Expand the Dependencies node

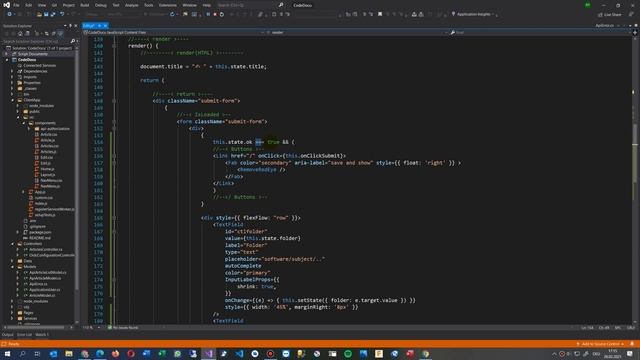point(12,71)
